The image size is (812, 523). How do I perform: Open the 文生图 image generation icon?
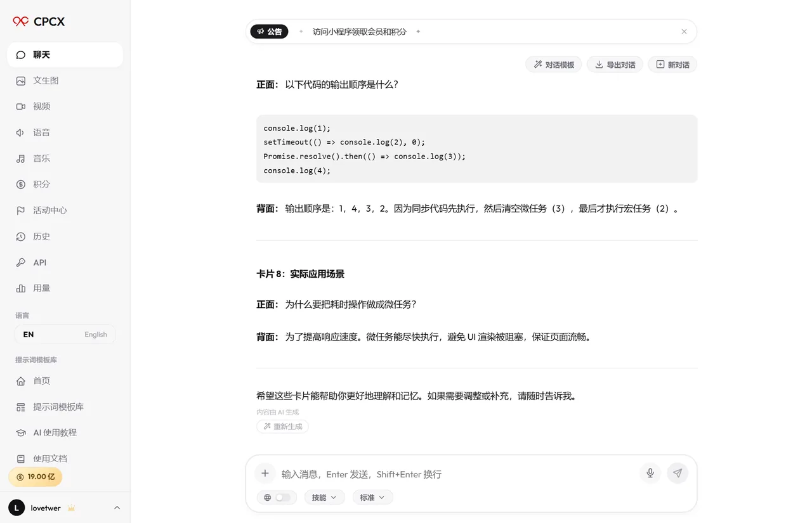point(21,81)
